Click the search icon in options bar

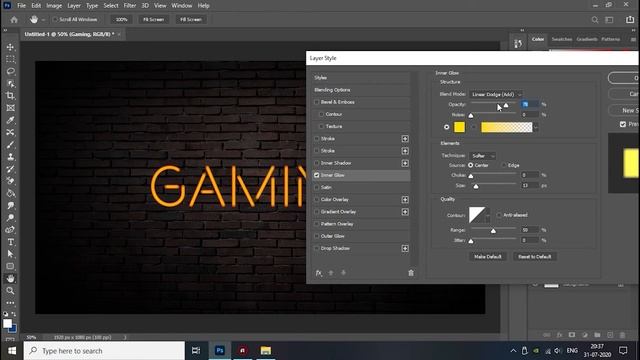[x=595, y=20]
